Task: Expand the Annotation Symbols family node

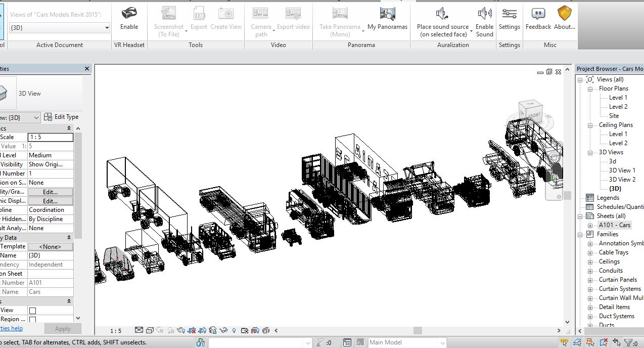Action: (590, 244)
